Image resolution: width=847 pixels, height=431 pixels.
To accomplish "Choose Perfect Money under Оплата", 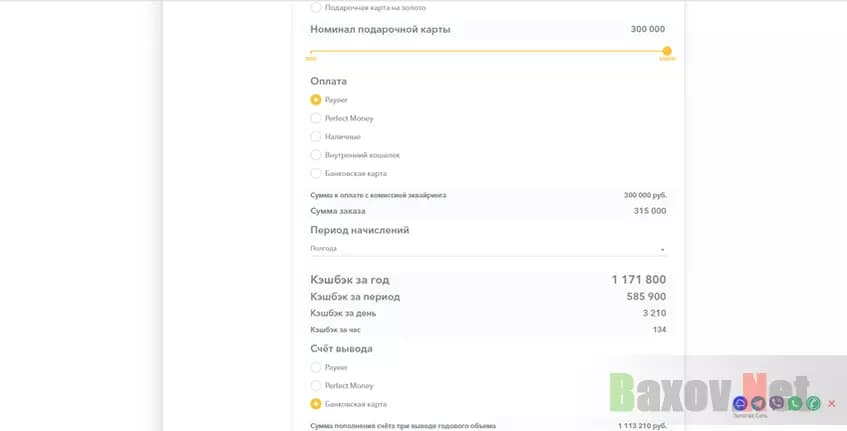I will 315,118.
